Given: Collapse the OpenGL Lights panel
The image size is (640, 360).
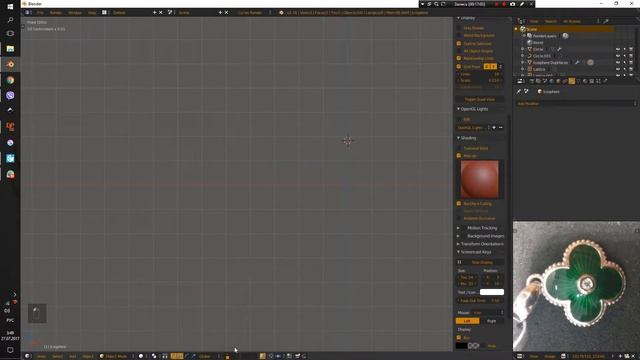Looking at the screenshot, I should (x=458, y=109).
